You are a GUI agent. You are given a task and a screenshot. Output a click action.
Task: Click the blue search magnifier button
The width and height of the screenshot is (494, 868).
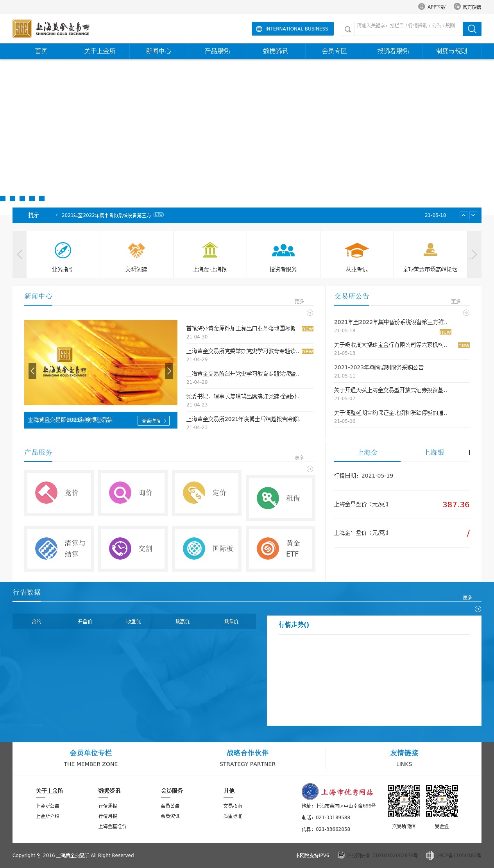(472, 29)
